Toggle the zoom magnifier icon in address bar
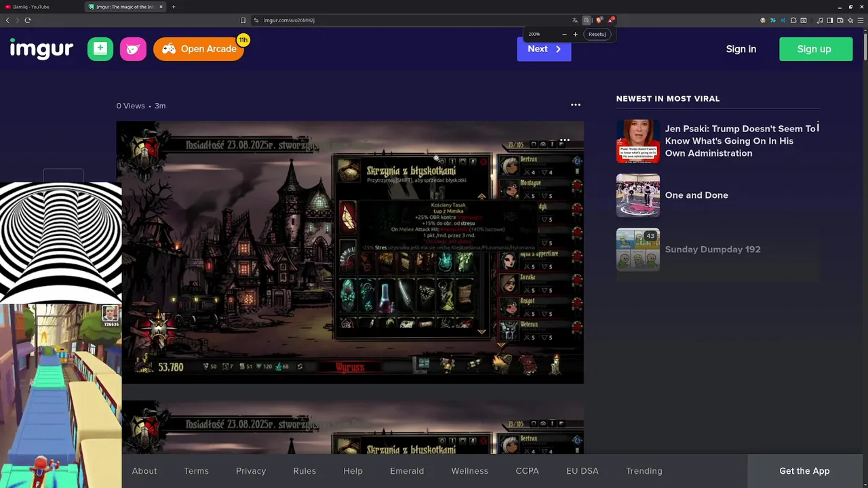Screen dimensions: 868x488 click(587, 20)
